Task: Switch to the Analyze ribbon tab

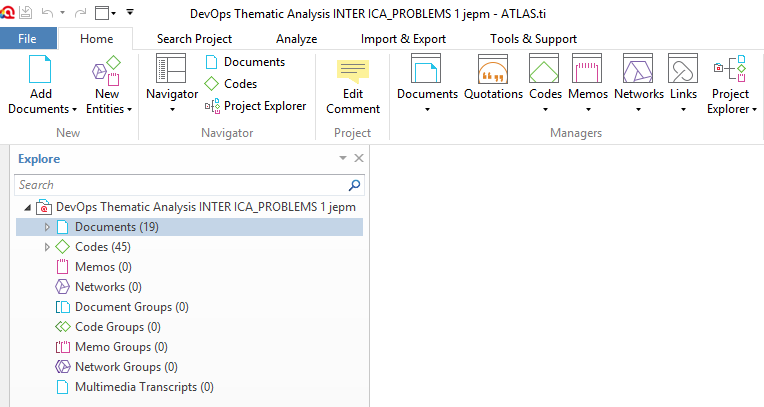Action: pyautogui.click(x=296, y=39)
